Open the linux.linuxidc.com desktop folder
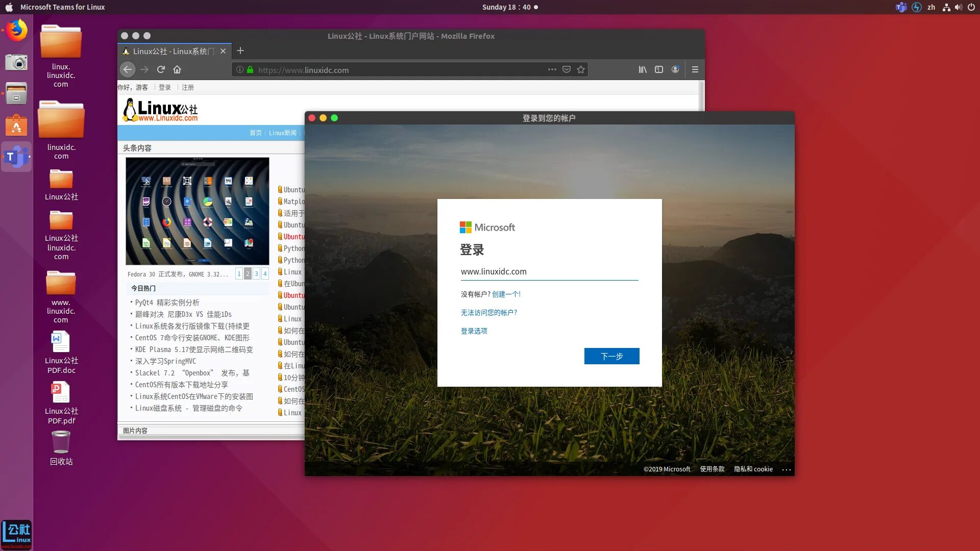 (61, 56)
